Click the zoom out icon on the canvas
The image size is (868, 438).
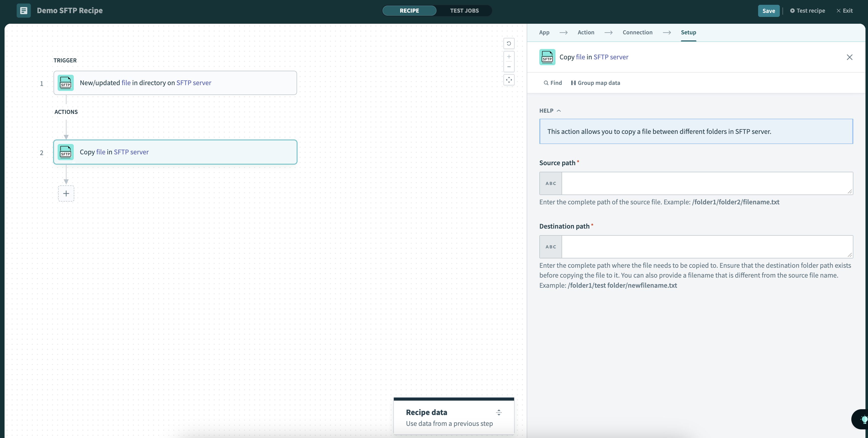(509, 67)
